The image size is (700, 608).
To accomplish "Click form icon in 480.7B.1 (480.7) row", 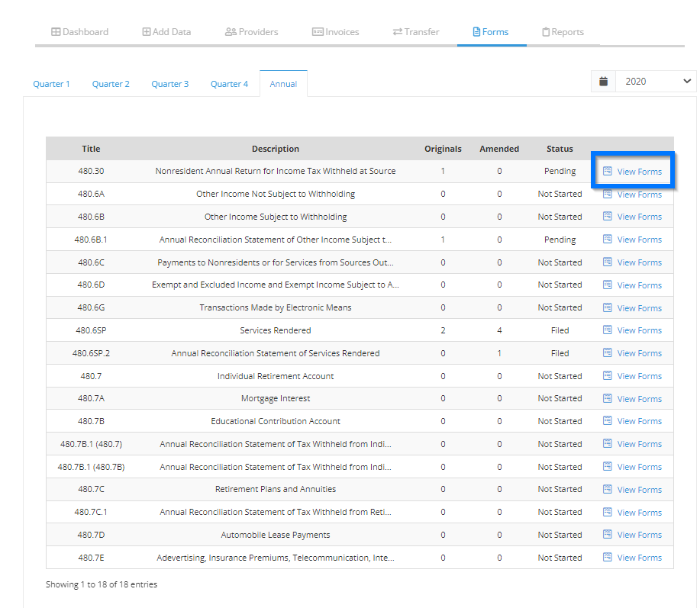I will (x=607, y=443).
